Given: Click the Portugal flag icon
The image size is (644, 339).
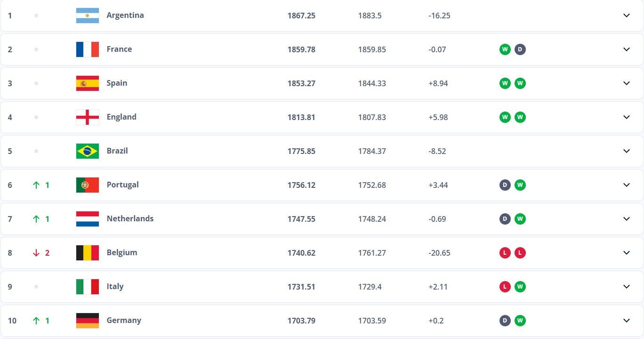Looking at the screenshot, I should pyautogui.click(x=88, y=185).
